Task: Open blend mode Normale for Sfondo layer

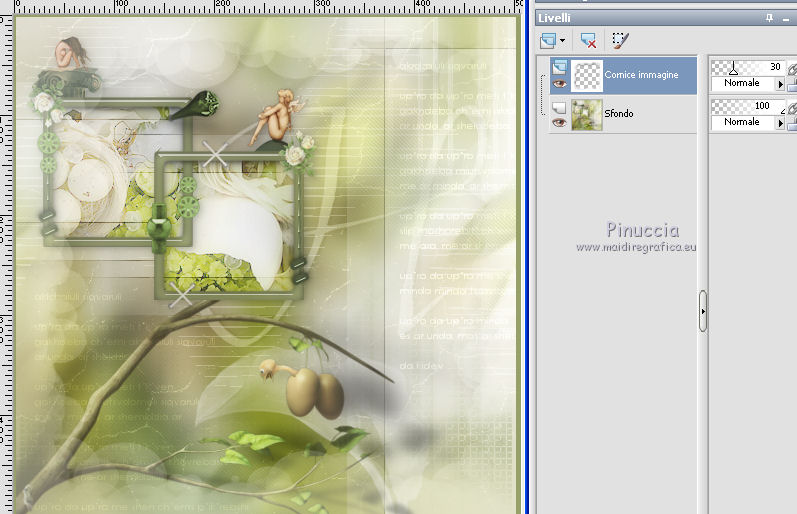Action: tap(743, 122)
